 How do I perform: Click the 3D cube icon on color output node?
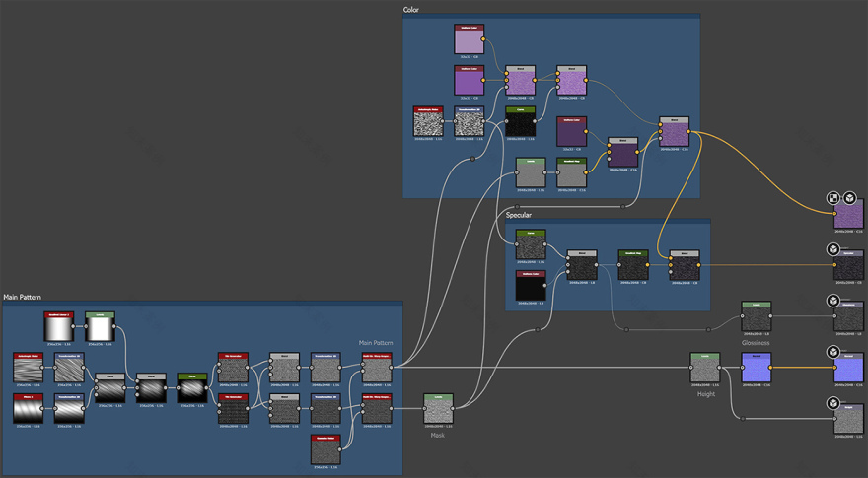click(848, 198)
